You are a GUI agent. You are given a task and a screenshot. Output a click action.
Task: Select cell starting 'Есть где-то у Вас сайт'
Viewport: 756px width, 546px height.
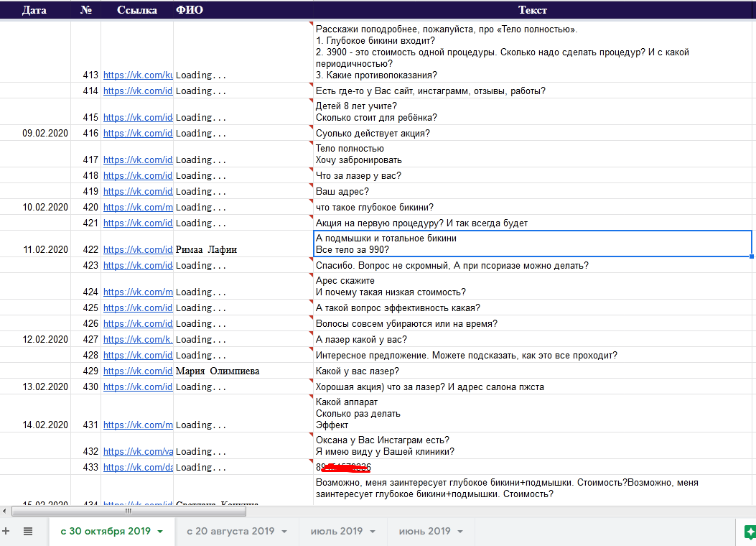pyautogui.click(x=533, y=91)
